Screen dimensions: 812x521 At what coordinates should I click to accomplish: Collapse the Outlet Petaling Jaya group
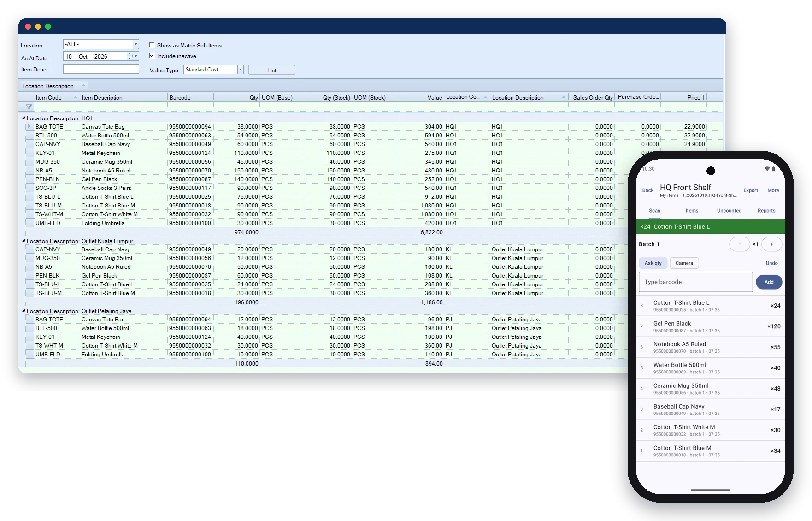tap(24, 311)
